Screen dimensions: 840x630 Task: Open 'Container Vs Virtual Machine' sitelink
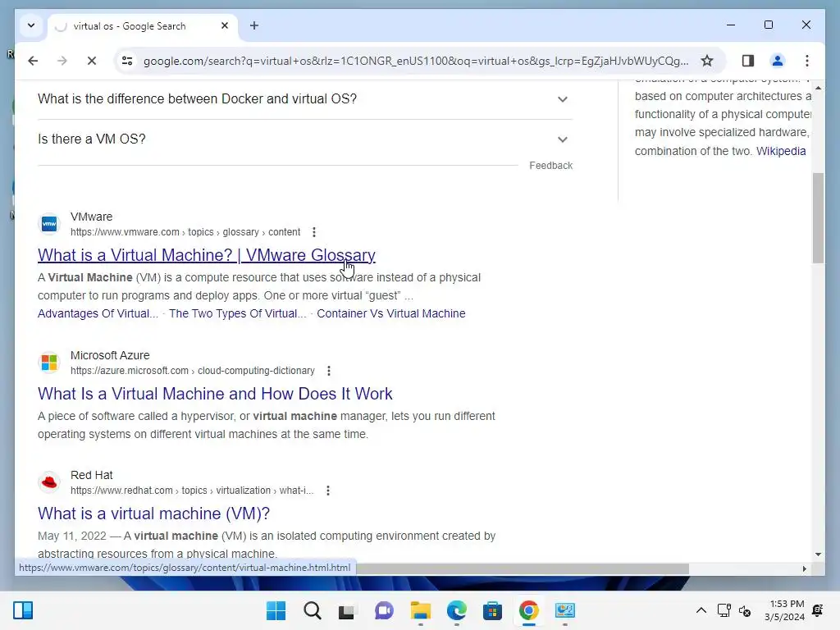(391, 313)
